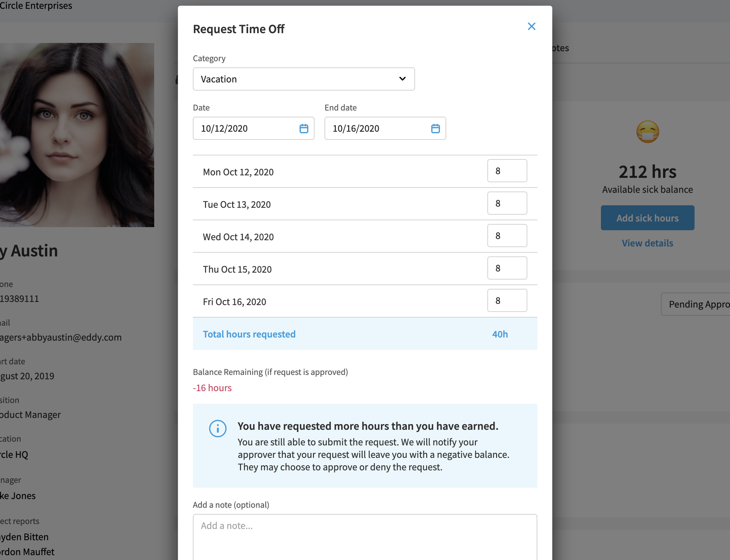Click the dropdown chevron arrow in Category

(402, 79)
